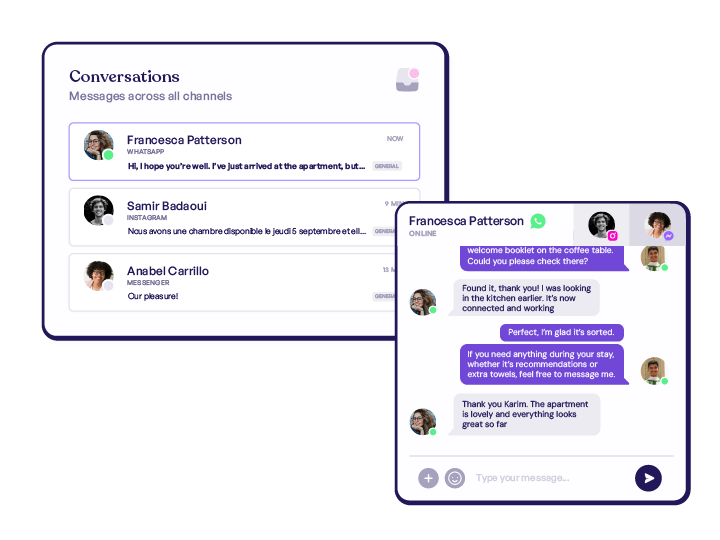Viewport: 720px width, 540px height.
Task: Click the Messenger badge on Anabel's tab avatar
Action: click(669, 236)
